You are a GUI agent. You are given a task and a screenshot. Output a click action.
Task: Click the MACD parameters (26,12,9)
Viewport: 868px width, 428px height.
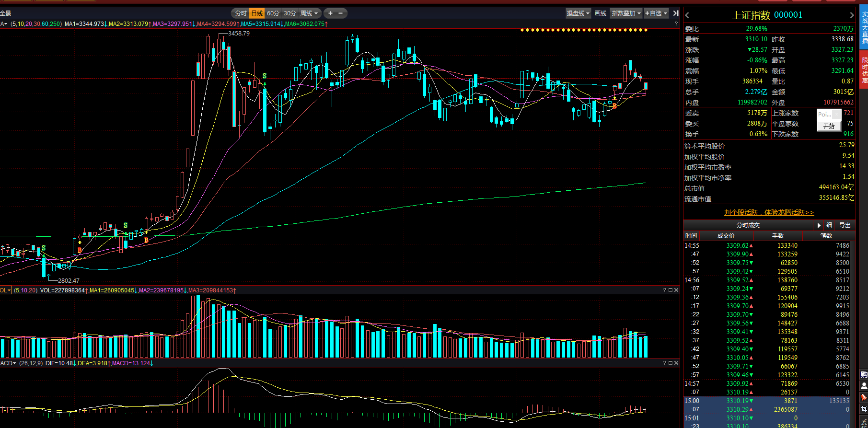[x=31, y=363]
